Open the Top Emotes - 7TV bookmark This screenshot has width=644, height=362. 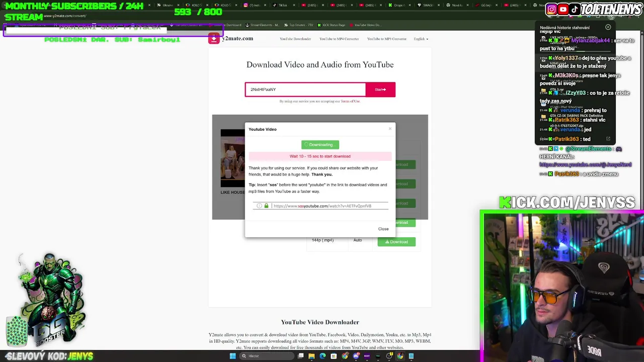tap(299, 25)
